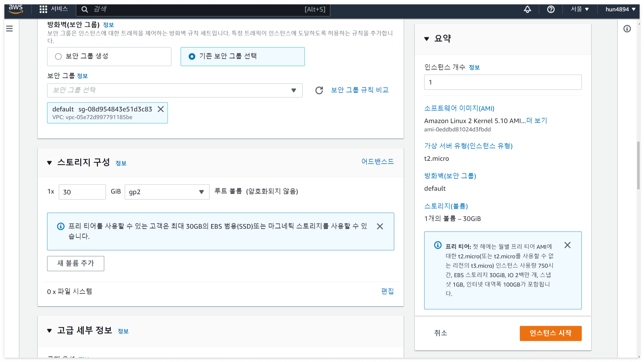644x362 pixels.
Task: Open the hamburger side navigation menu
Action: [x=9, y=29]
